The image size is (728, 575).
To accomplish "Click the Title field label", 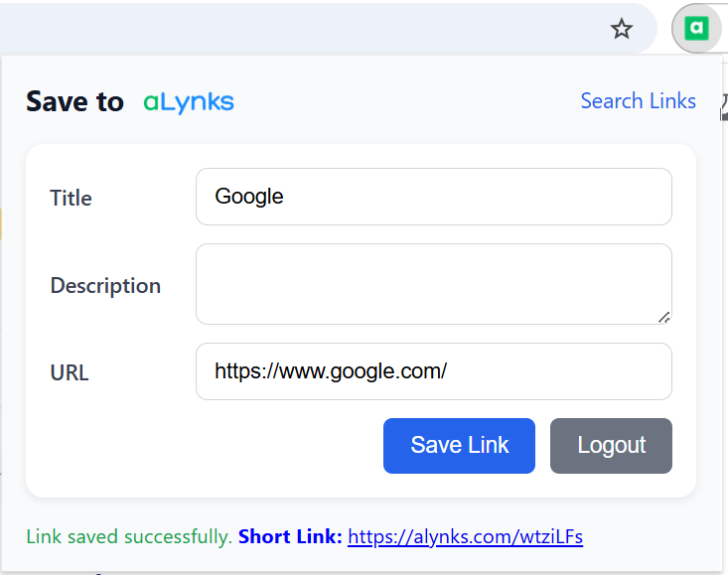I will 71,198.
